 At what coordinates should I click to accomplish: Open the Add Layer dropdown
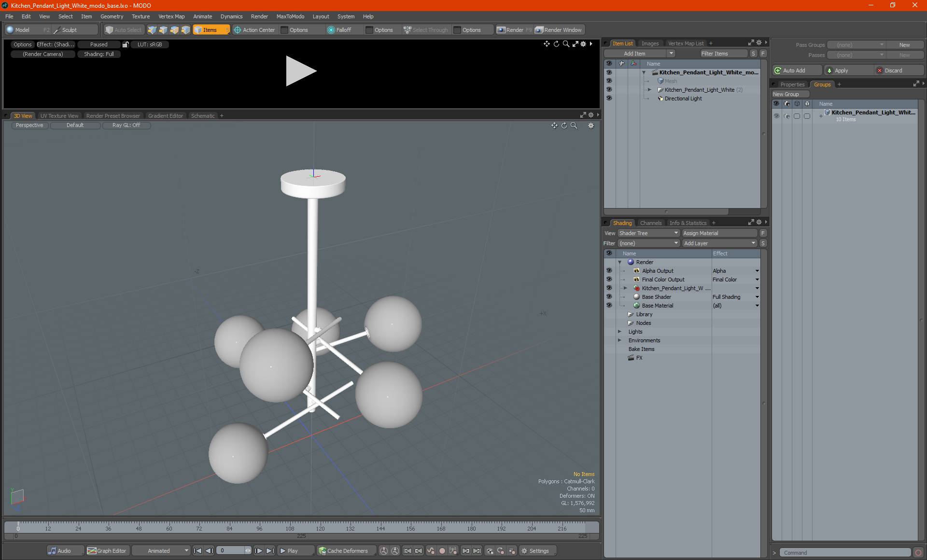point(719,243)
